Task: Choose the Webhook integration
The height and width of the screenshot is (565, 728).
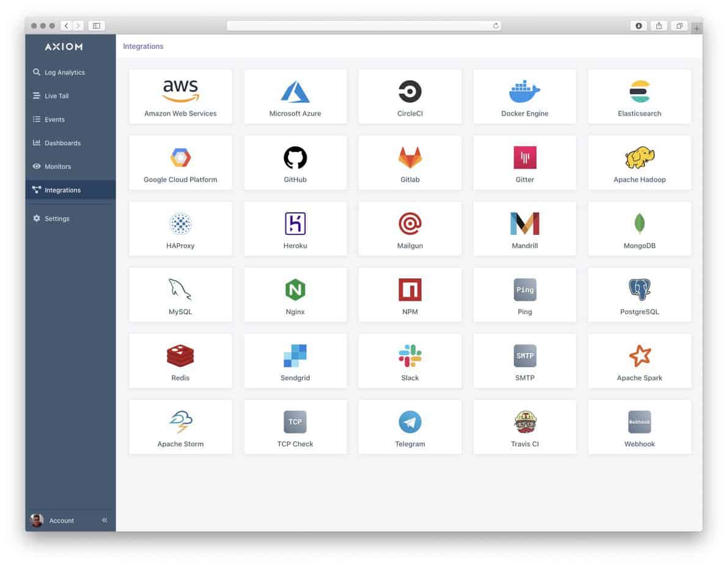Action: click(x=639, y=427)
